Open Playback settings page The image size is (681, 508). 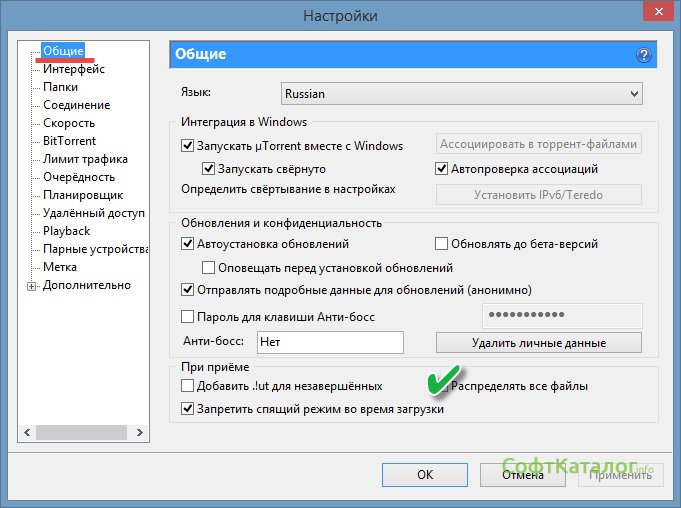point(67,231)
